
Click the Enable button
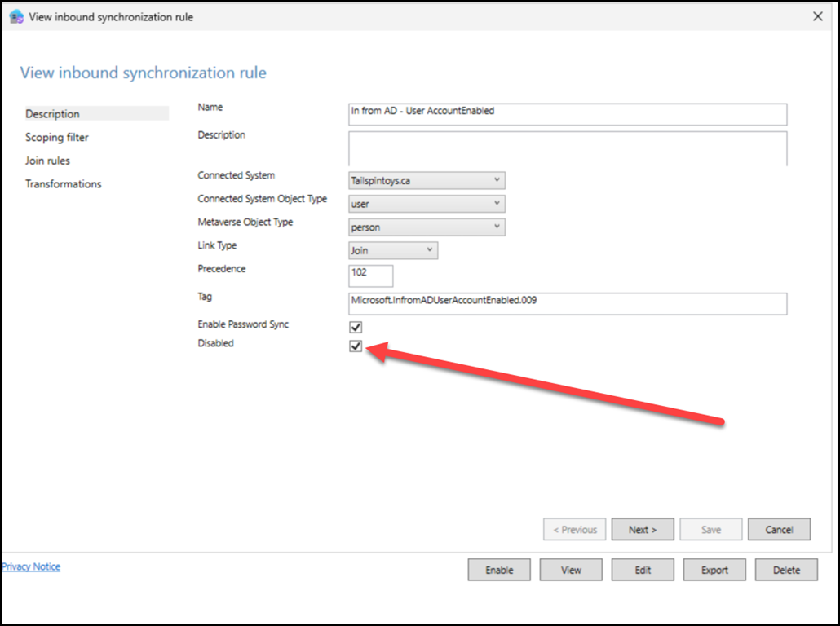(x=499, y=570)
